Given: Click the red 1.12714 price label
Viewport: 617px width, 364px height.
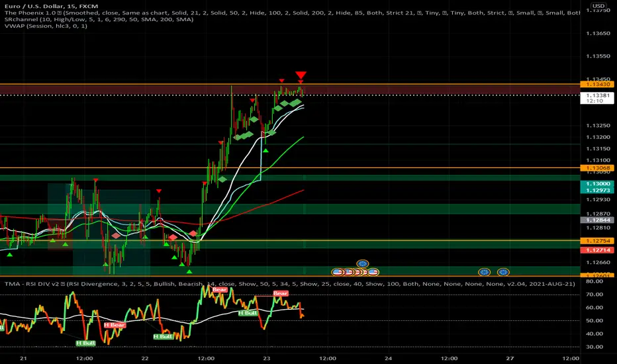Looking at the screenshot, I should click(598, 250).
